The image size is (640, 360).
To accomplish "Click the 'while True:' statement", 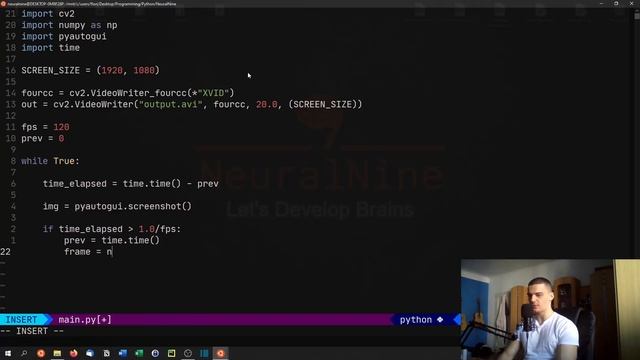I will point(50,161).
